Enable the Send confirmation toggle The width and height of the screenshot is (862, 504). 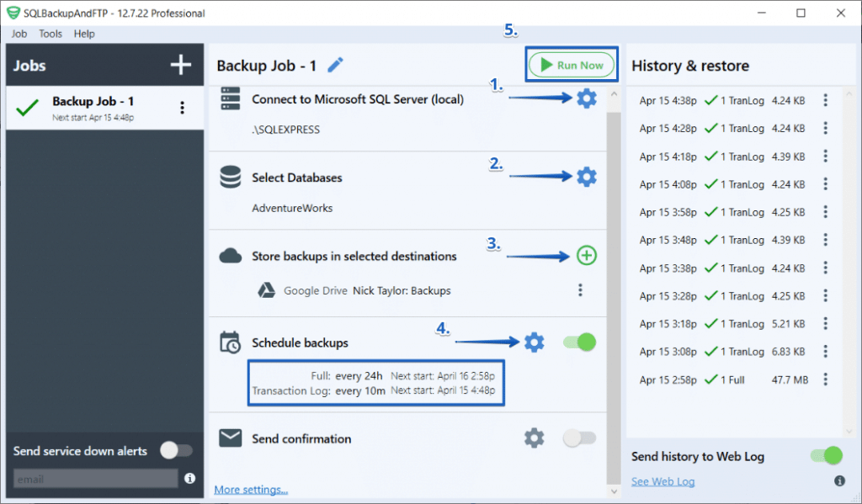pyautogui.click(x=579, y=438)
